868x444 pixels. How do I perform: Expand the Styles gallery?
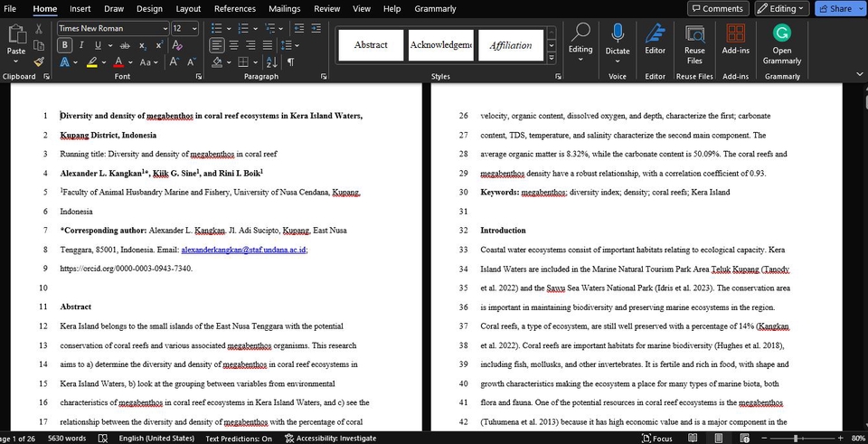click(552, 58)
